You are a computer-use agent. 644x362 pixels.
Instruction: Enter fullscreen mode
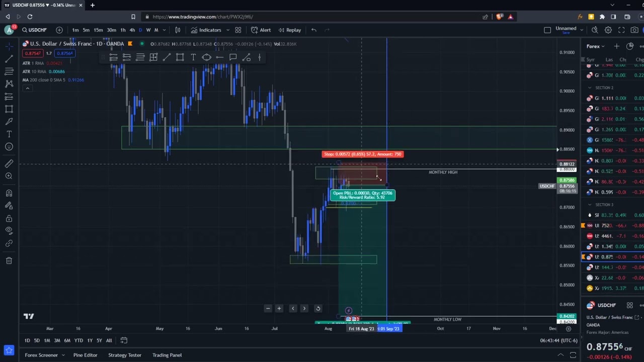(x=621, y=30)
